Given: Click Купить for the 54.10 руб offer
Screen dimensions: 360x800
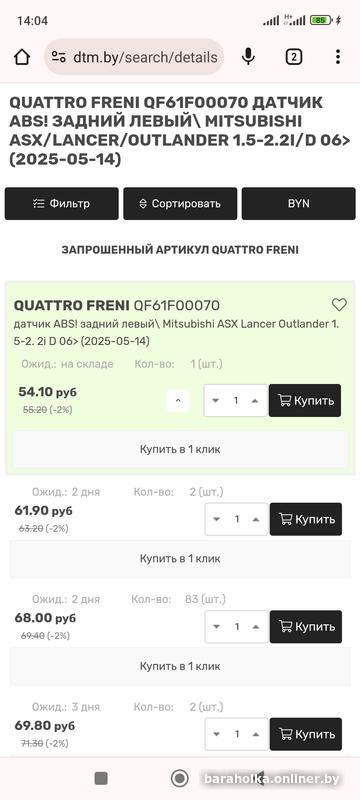Looking at the screenshot, I should [x=305, y=401].
